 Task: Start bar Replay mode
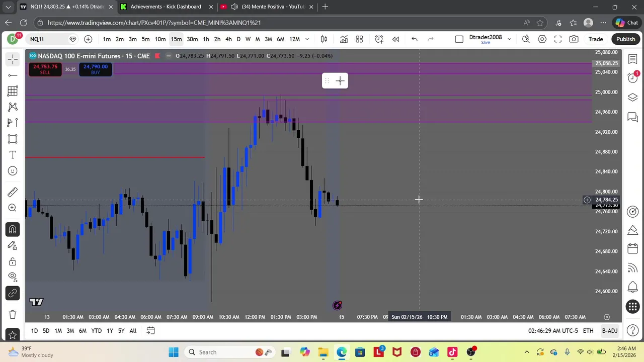tap(395, 39)
